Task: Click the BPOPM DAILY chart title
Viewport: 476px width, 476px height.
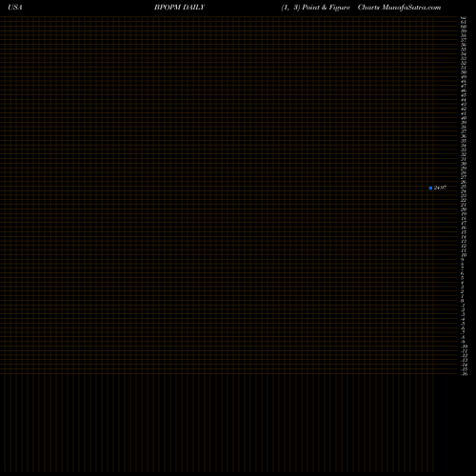Action: pos(179,8)
